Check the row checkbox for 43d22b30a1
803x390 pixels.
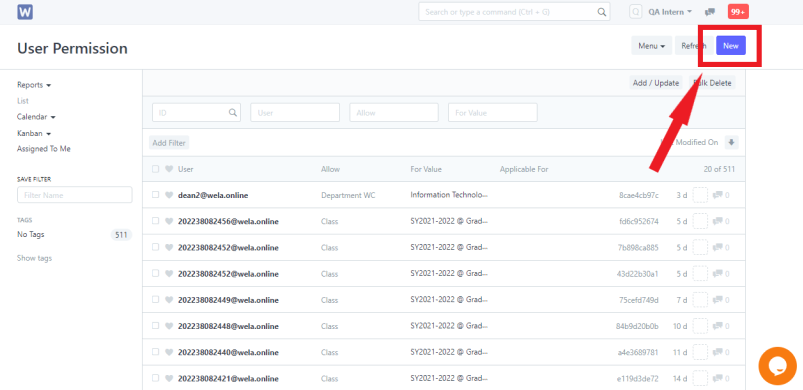(156, 273)
